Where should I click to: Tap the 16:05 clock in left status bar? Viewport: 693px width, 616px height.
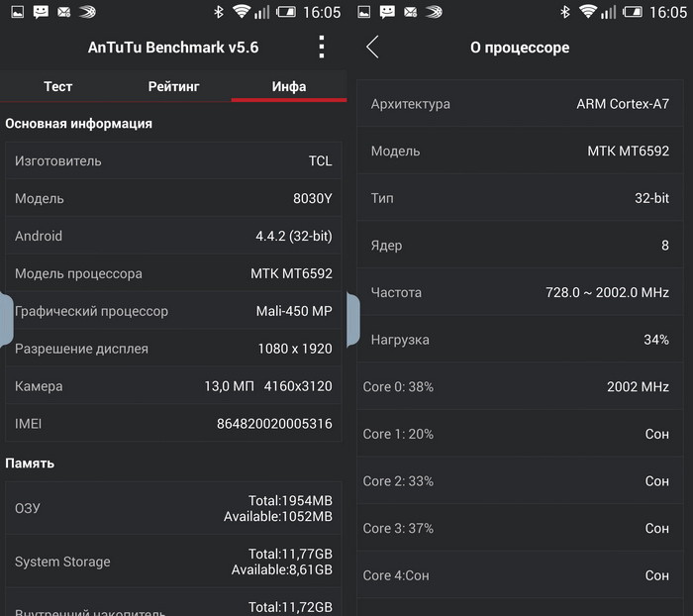(322, 13)
